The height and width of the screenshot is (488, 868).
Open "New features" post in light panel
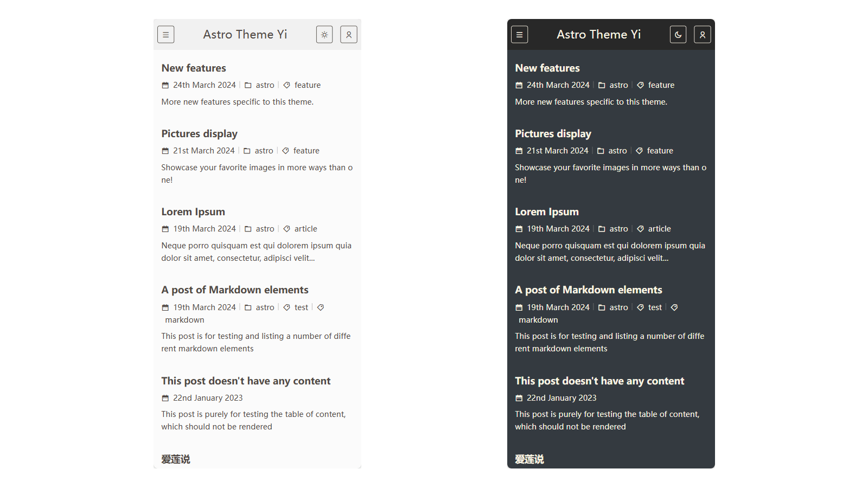tap(194, 68)
